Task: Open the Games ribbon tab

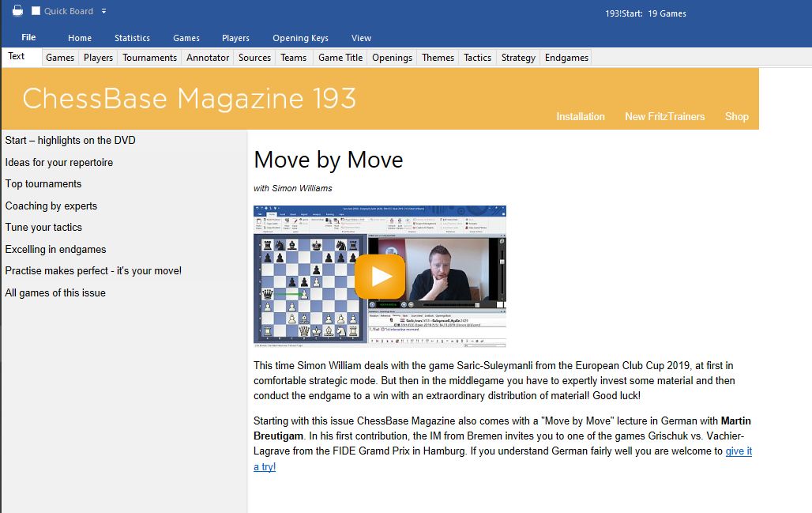Action: coord(186,38)
